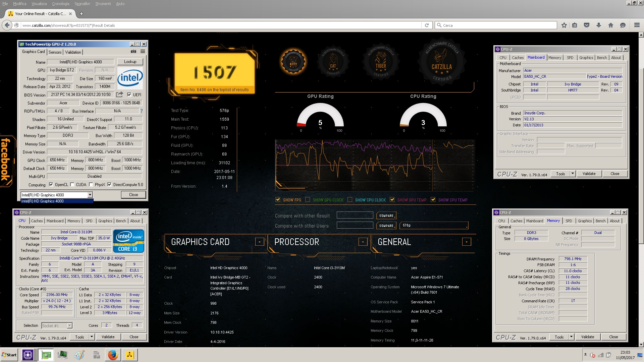Click COMPARE beside Compare with other Users
The image size is (644, 362).
point(386,226)
